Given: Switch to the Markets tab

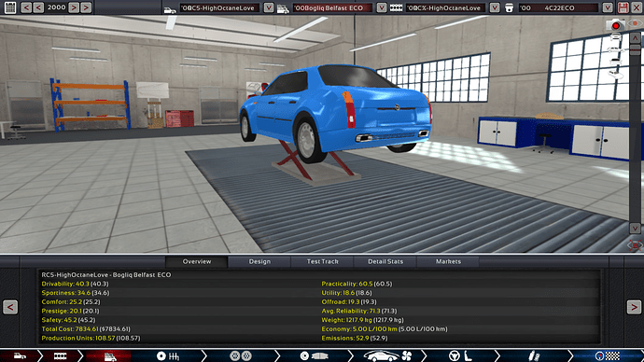Looking at the screenshot, I should 448,261.
